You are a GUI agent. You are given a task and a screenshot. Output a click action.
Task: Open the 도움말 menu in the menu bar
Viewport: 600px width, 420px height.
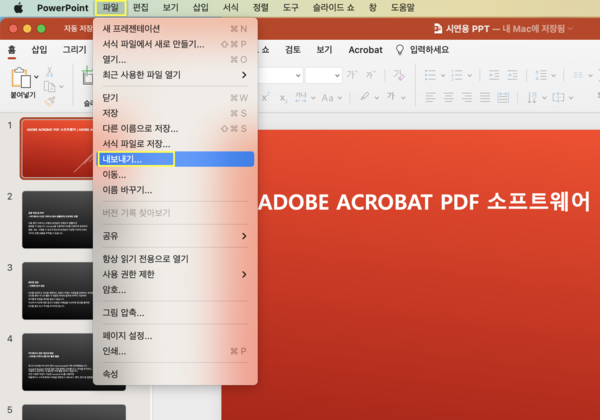pos(402,8)
